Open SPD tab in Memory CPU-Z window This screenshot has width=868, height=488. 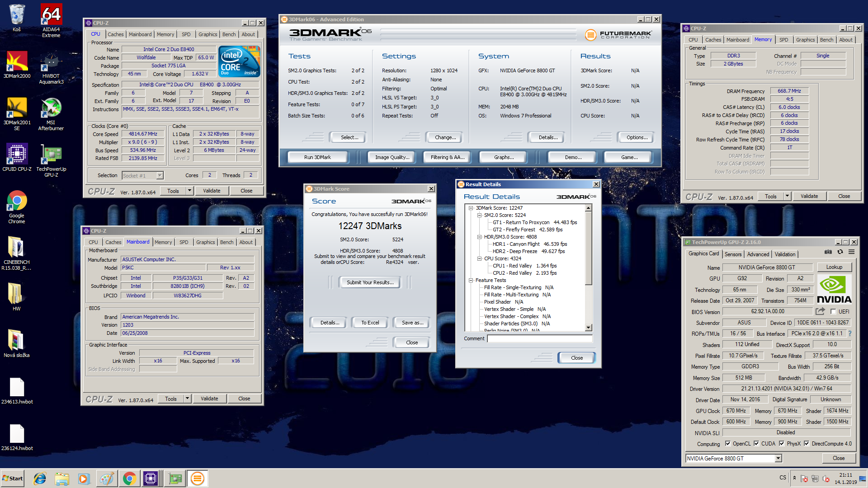(783, 40)
